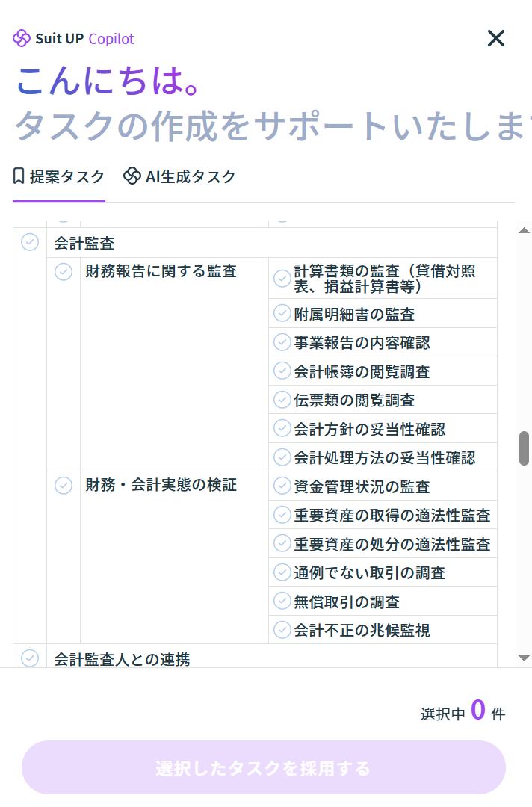Screen dimensions: 532x807
Task: Tick the check icon for 事業報告の内容確認
Action: click(282, 342)
